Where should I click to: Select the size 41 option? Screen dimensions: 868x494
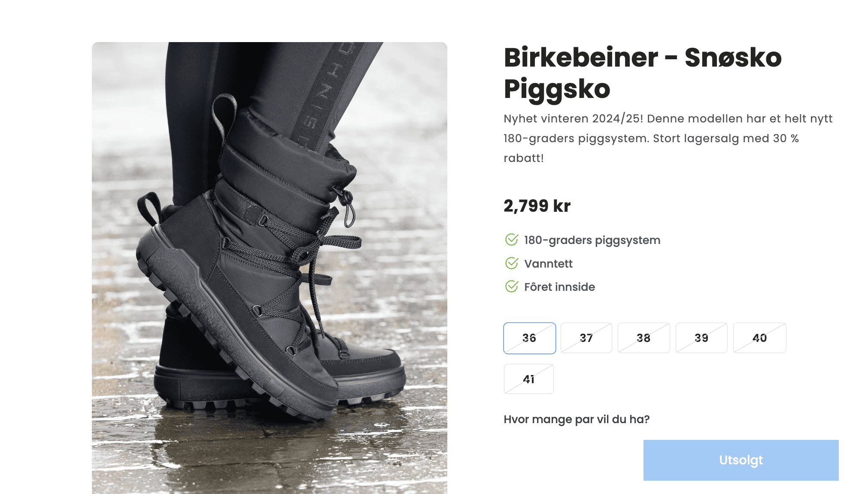529,379
